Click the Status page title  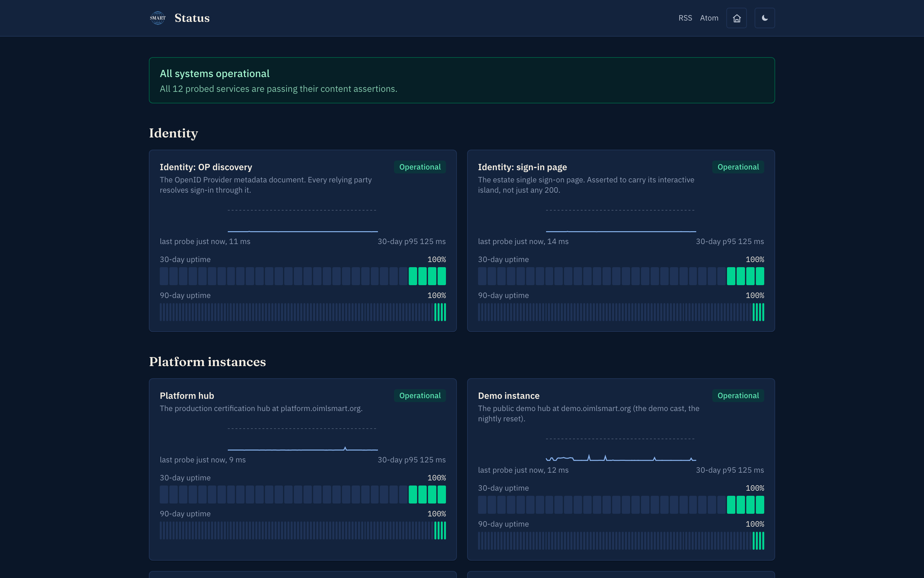coord(192,18)
